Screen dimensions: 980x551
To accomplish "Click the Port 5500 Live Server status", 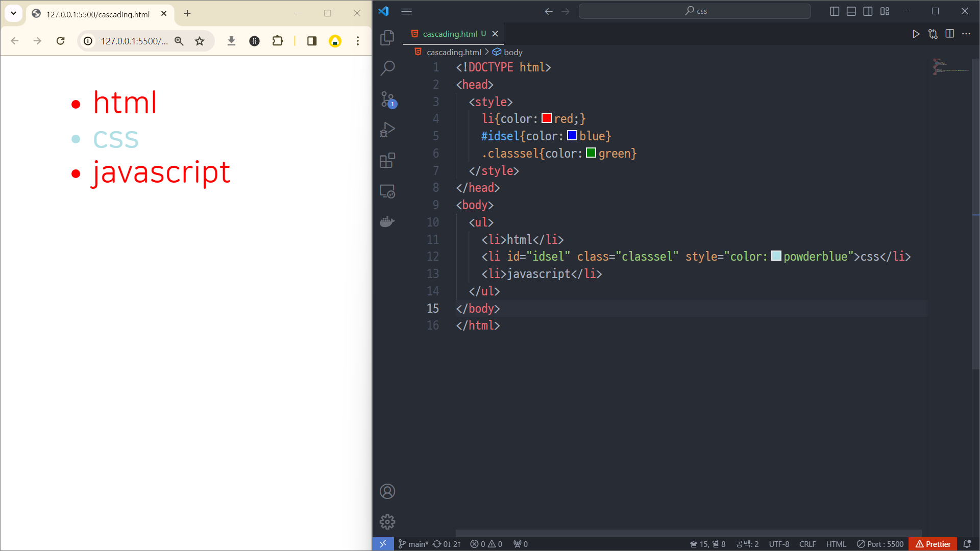I will pyautogui.click(x=880, y=544).
